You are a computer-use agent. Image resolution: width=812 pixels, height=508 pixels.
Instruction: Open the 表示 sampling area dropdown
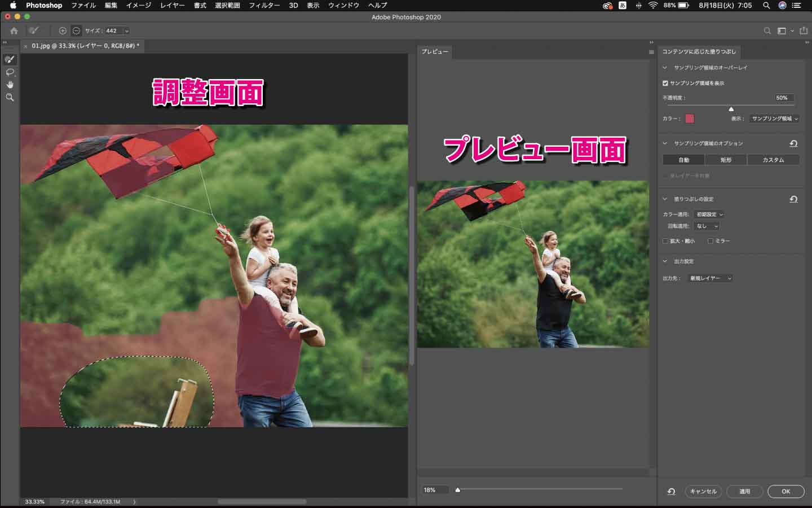click(x=774, y=119)
